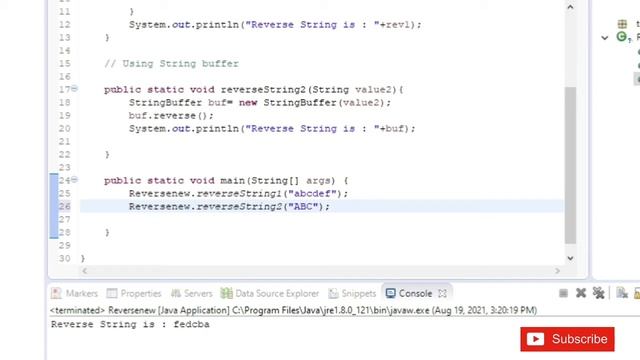Click the editor horizontal scrollbar left arrow
The width and height of the screenshot is (640, 360).
[x=84, y=271]
